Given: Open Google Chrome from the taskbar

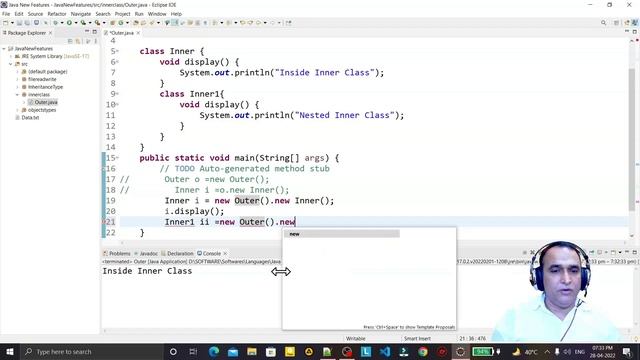Looking at the screenshot, I should [423, 351].
